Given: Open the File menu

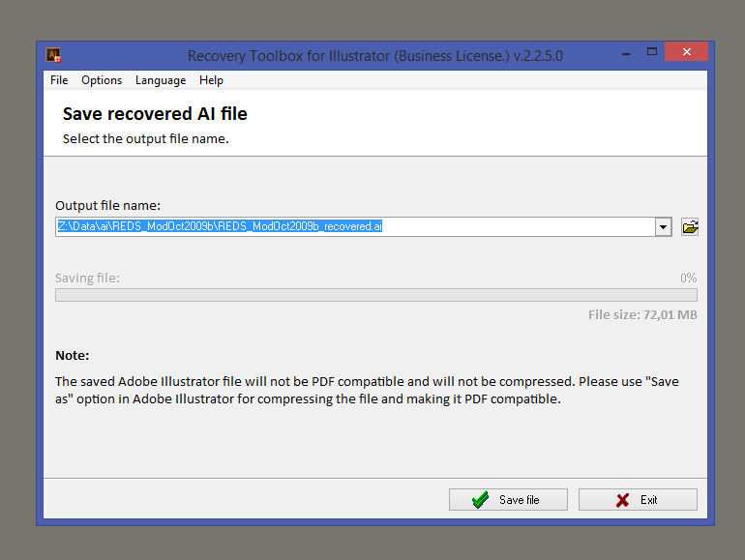Looking at the screenshot, I should coord(59,80).
